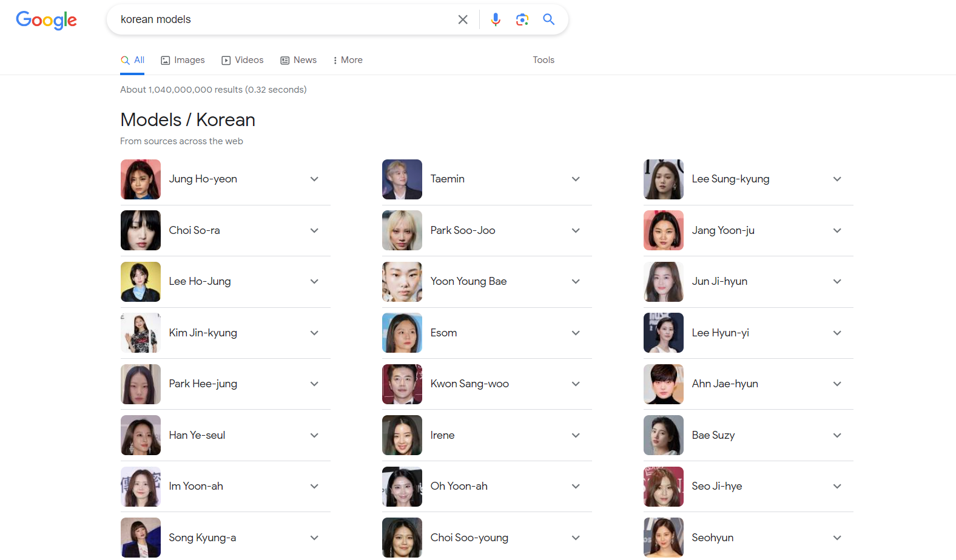Open the Im Yoon-ah name link
The width and height of the screenshot is (956, 560).
tap(196, 486)
